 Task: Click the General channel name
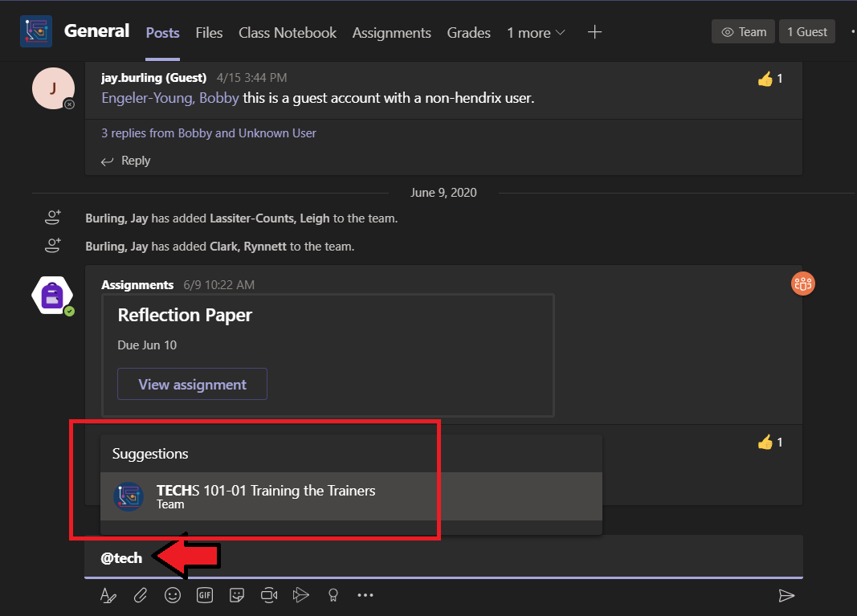click(x=96, y=31)
